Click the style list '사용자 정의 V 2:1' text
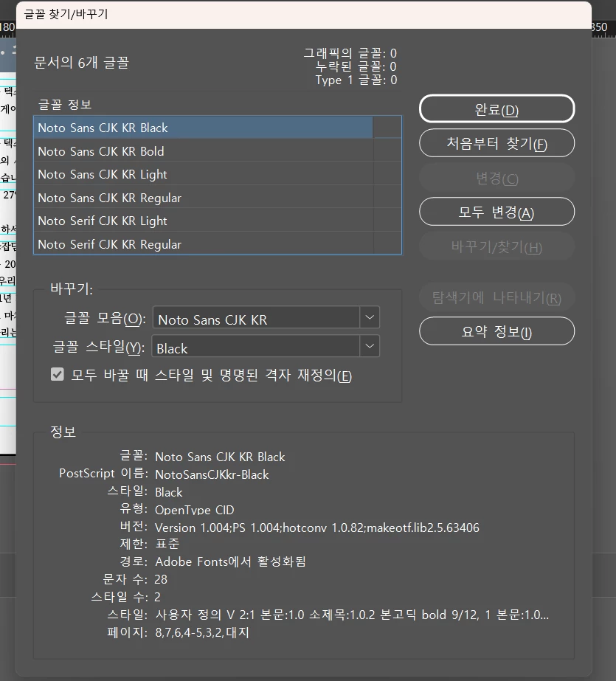 352,615
